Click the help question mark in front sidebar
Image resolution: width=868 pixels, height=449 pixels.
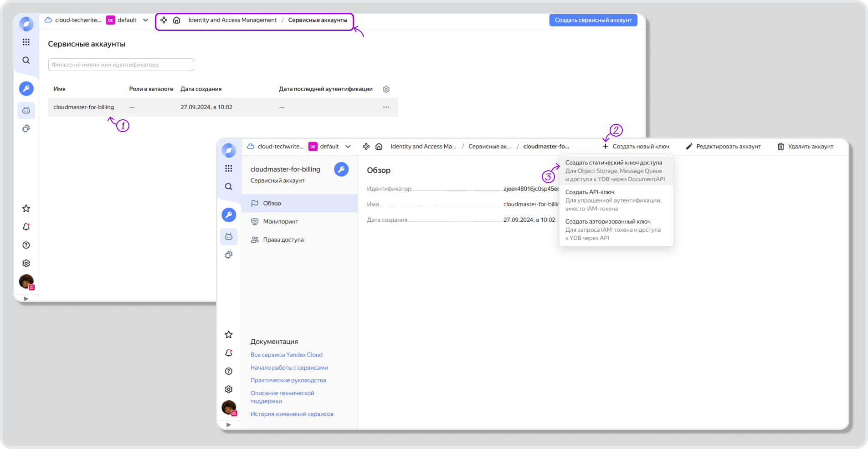[229, 371]
